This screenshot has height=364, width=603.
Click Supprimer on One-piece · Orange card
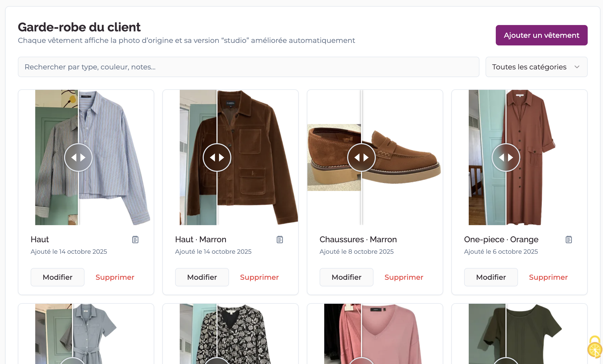click(548, 277)
